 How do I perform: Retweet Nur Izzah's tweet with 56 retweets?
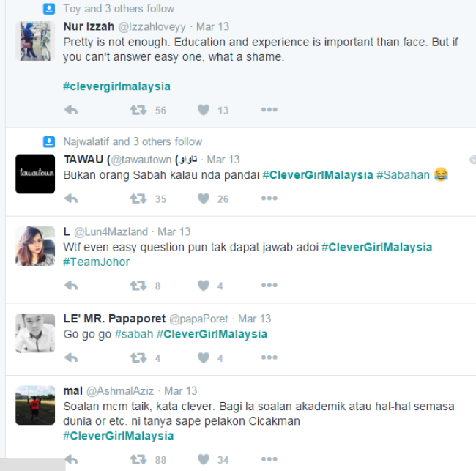pos(138,110)
